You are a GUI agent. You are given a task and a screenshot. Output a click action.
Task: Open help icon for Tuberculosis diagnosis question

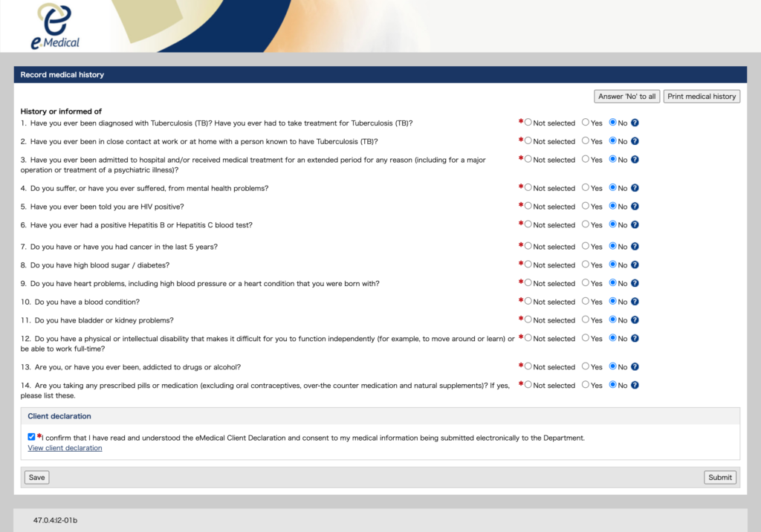pyautogui.click(x=635, y=123)
